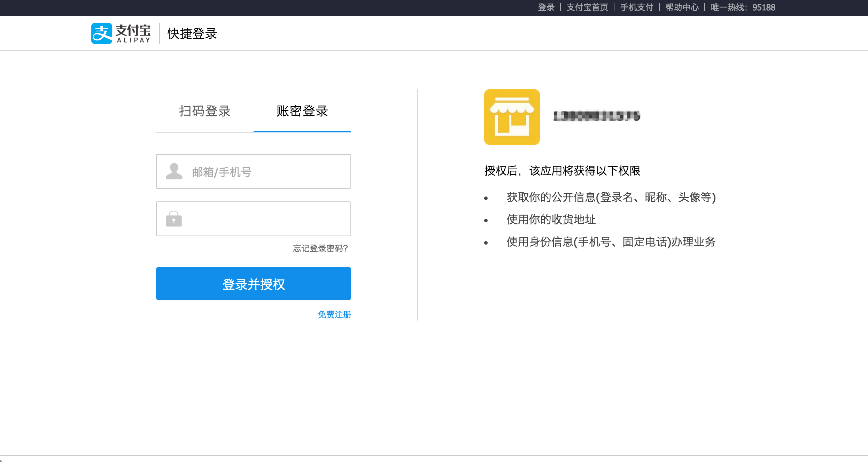
Task: Click the user silhouette icon in the email field
Action: coord(174,171)
